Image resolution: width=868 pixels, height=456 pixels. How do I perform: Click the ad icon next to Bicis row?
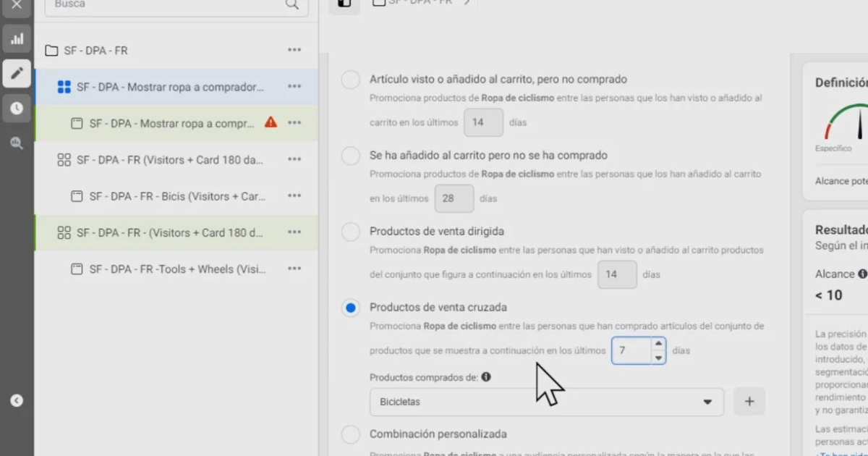(x=77, y=196)
